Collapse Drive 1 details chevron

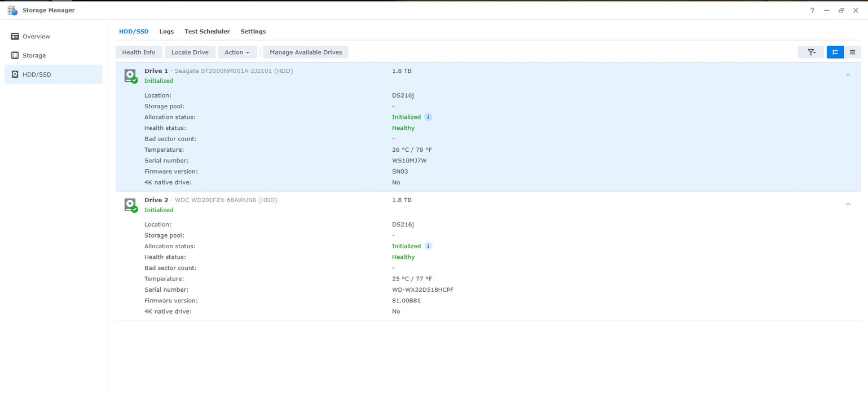pyautogui.click(x=848, y=75)
